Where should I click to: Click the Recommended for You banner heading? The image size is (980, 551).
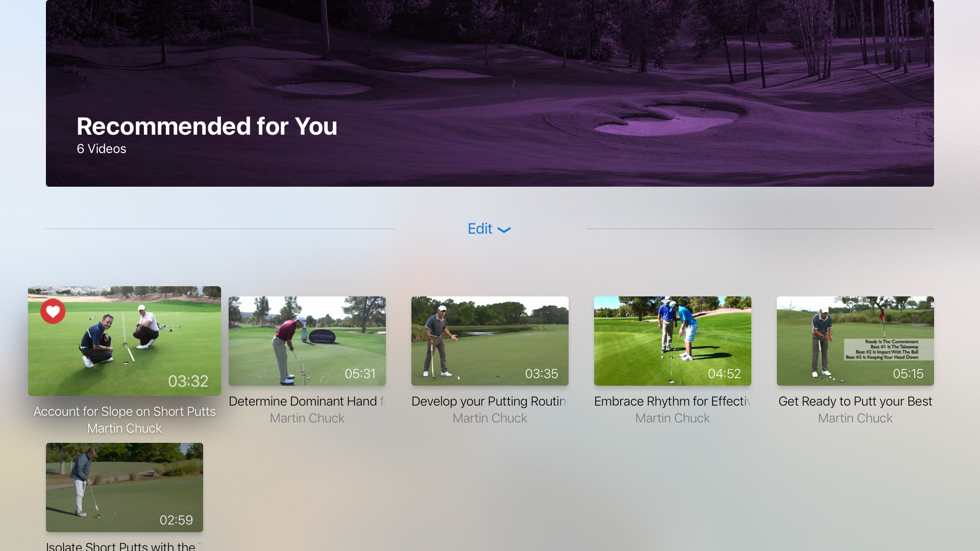pos(207,126)
